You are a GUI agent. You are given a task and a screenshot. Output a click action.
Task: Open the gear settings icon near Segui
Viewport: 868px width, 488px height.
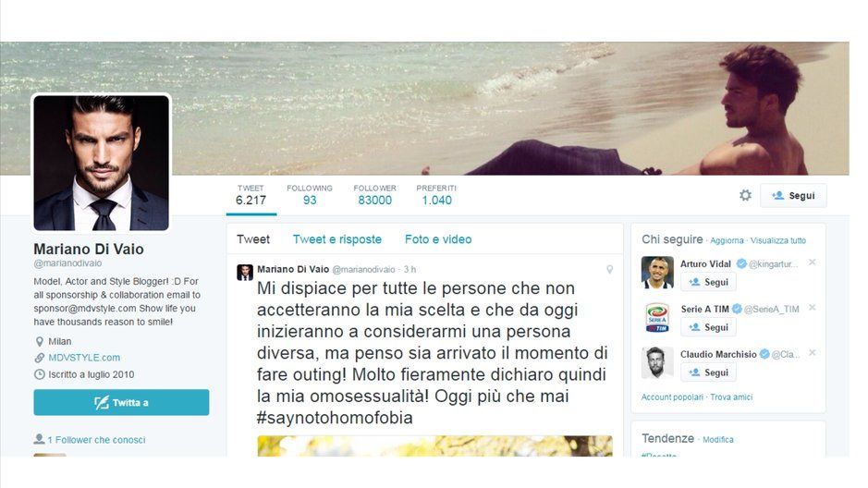pyautogui.click(x=746, y=195)
